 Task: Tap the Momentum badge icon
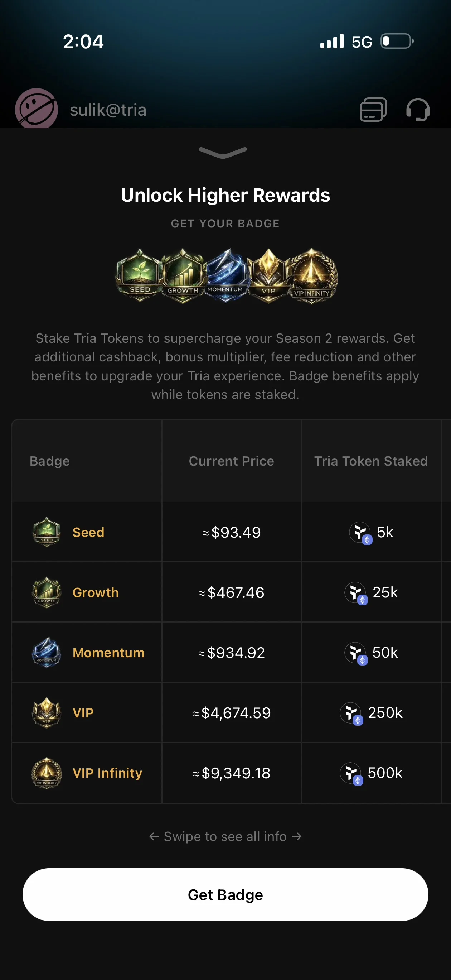(47, 653)
